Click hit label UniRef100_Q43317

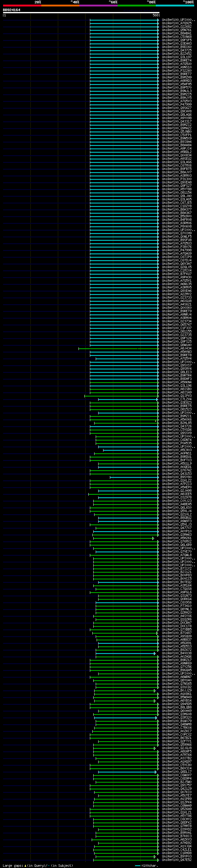[x=176, y=122]
